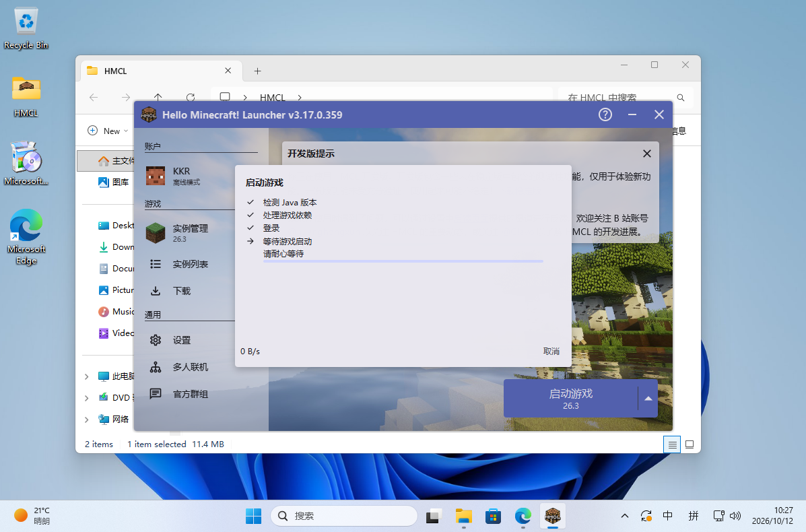Open the instance list (实例列表) icon
Screen dimensions: 806x532
click(156, 264)
